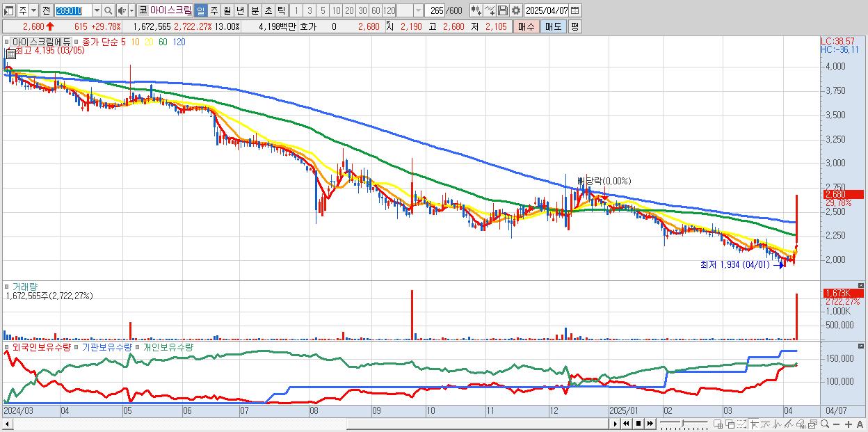Open the calendar date picker icon

pyautogui.click(x=574, y=10)
